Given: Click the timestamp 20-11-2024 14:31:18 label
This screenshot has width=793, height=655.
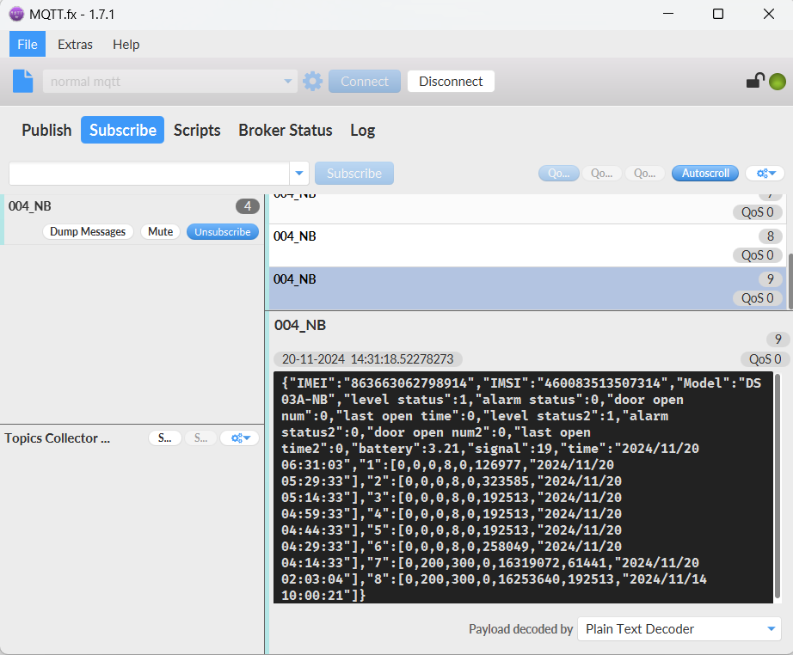Looking at the screenshot, I should click(x=368, y=359).
